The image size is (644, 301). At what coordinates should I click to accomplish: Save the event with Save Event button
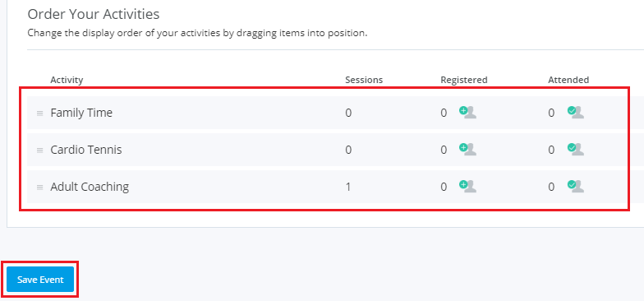click(x=40, y=280)
